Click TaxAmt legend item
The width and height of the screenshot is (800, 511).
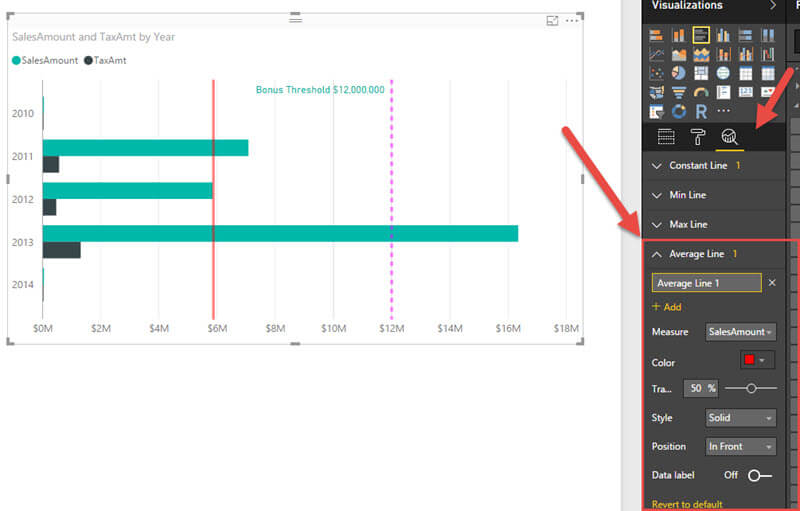(105, 61)
